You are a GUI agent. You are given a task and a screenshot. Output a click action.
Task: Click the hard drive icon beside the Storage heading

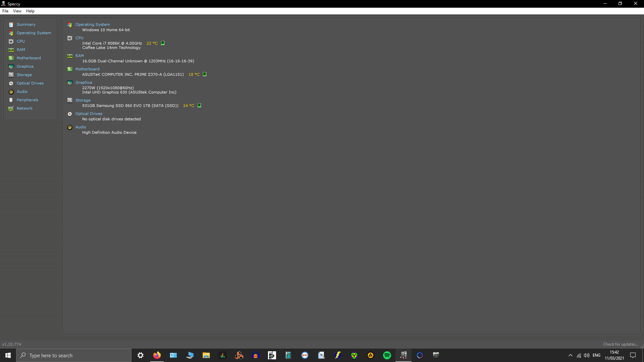(70, 100)
